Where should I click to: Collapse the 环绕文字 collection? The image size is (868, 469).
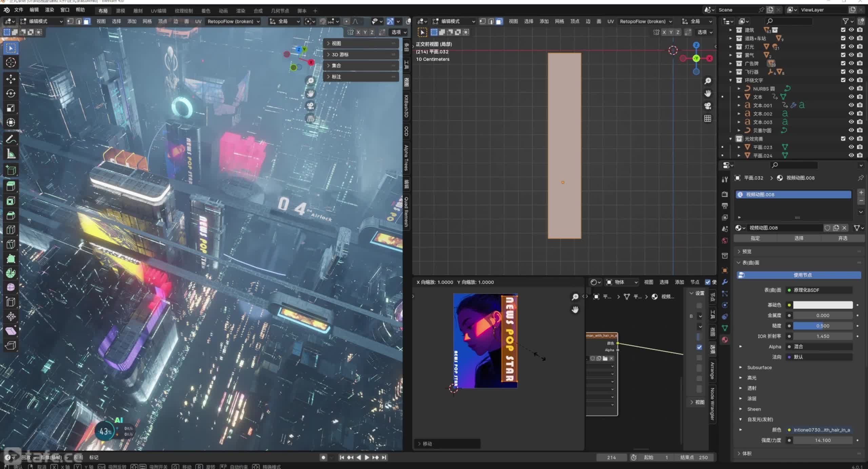click(731, 80)
